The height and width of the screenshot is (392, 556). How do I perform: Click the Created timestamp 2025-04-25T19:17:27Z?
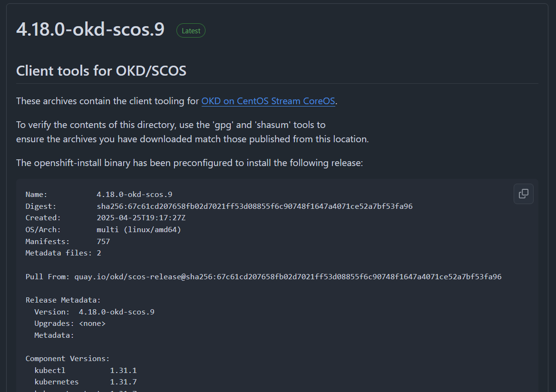[x=141, y=218]
